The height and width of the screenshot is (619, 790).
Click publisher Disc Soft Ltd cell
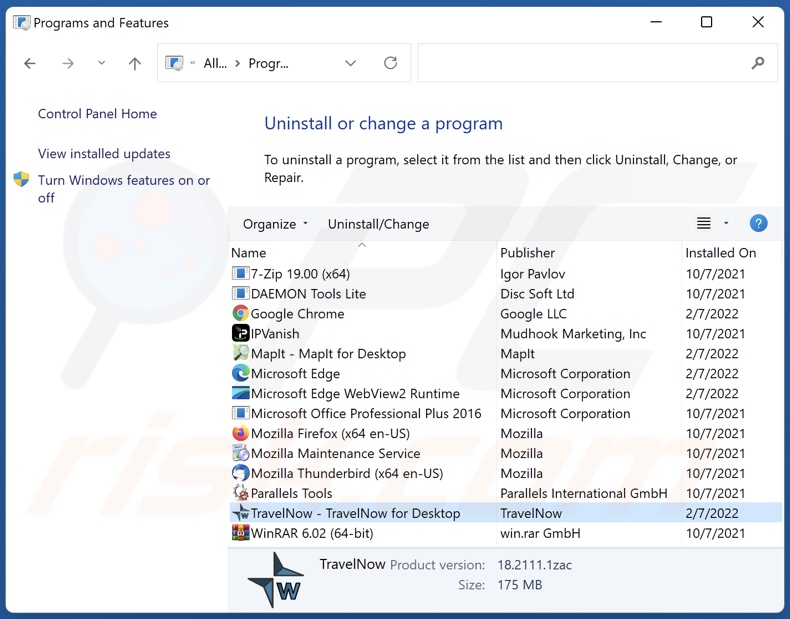[x=537, y=294]
